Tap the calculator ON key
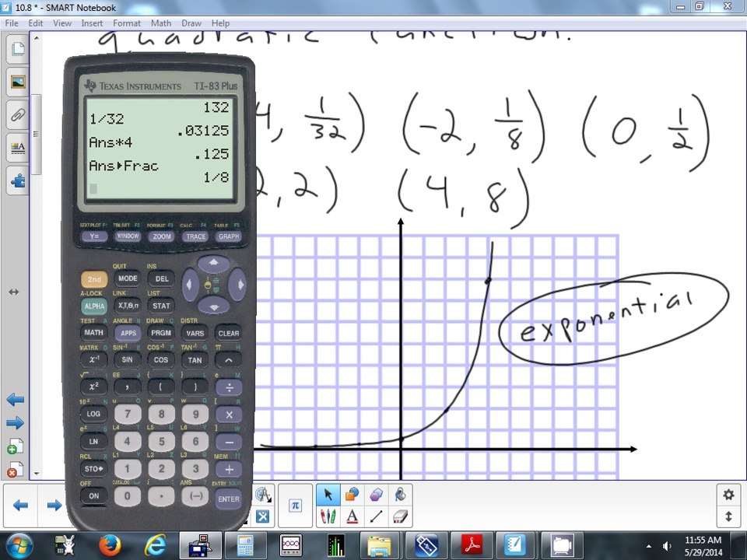The image size is (747, 560). (94, 495)
